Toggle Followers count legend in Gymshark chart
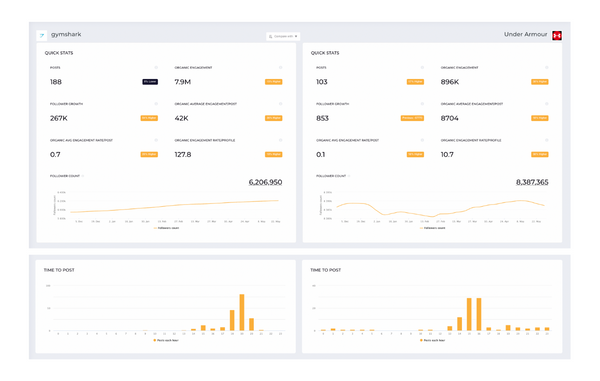The image size is (600, 381). point(166,228)
